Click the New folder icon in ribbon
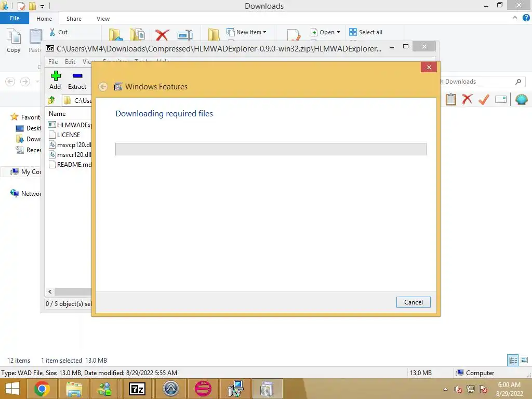This screenshot has width=532, height=399. pyautogui.click(x=214, y=35)
